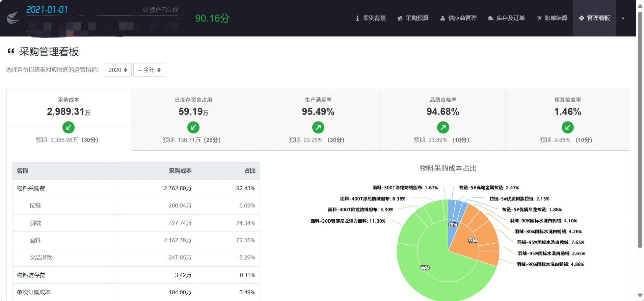Click the scrollbar up arrow
Image resolution: width=644 pixels, height=301 pixels.
pyautogui.click(x=640, y=6)
